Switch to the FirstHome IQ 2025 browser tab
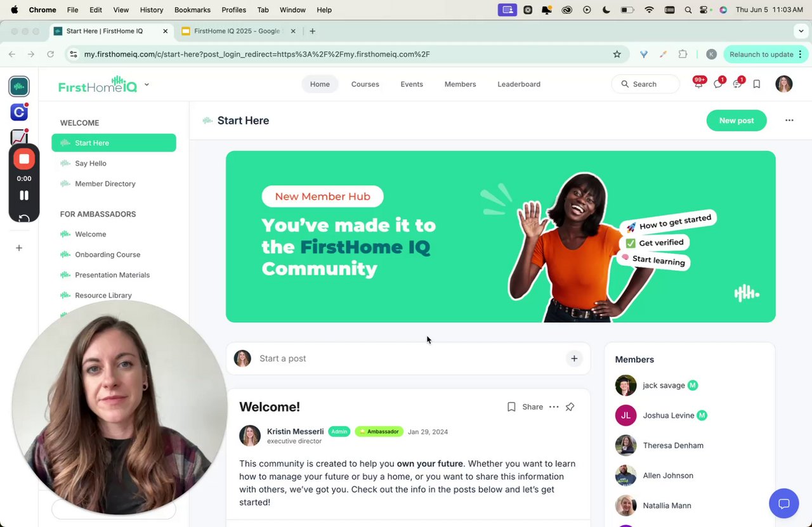This screenshot has height=527, width=812. 238,31
